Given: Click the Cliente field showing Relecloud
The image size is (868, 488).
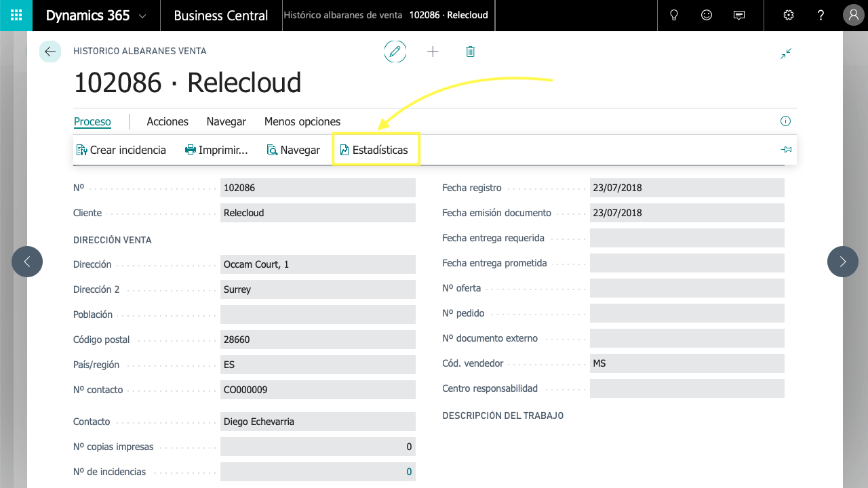Looking at the screenshot, I should point(317,213).
